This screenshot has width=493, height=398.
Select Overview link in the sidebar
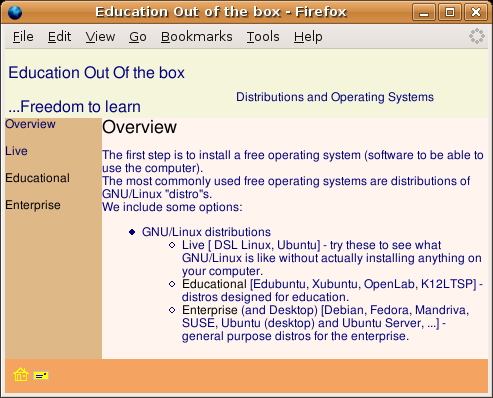pyautogui.click(x=30, y=124)
